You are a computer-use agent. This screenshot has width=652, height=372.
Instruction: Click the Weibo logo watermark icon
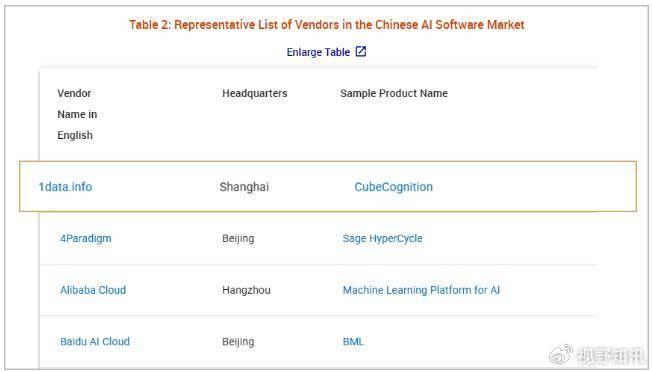pos(561,355)
